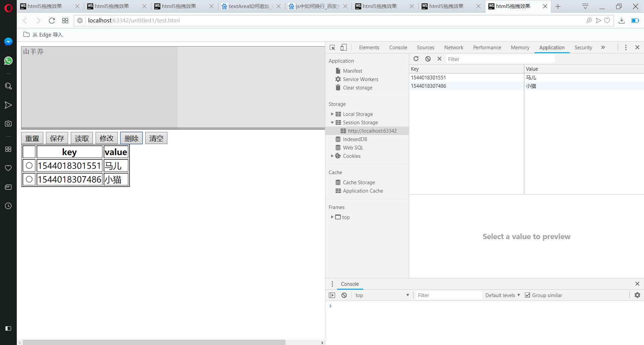Open bookmarks heart in the sidebar

8,168
